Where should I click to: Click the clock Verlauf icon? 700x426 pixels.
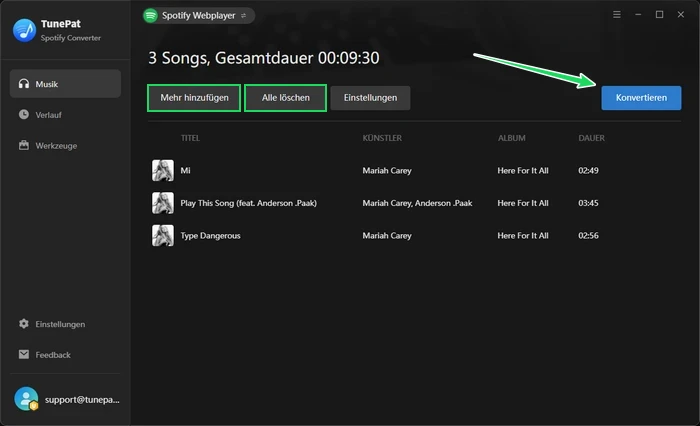(24, 115)
